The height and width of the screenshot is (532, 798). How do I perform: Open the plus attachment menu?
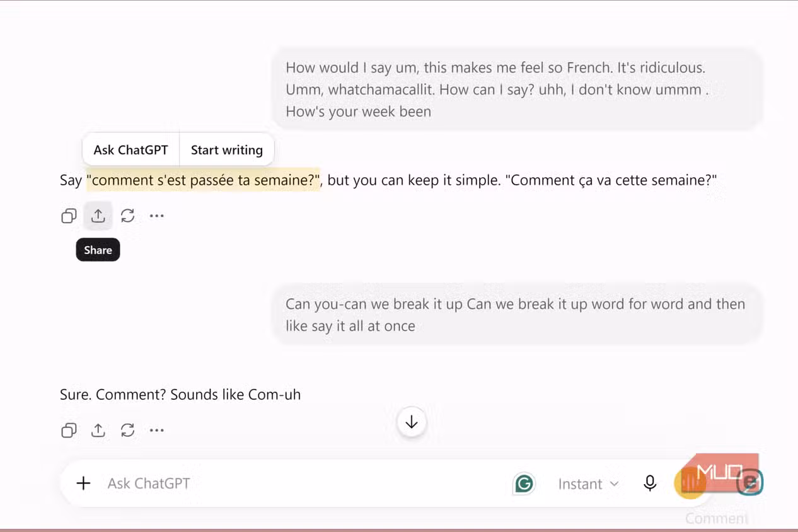point(83,483)
